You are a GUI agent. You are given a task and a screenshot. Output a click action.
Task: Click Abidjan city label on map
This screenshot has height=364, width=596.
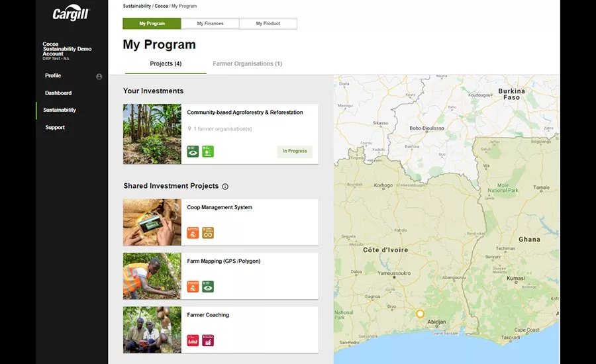click(x=437, y=322)
